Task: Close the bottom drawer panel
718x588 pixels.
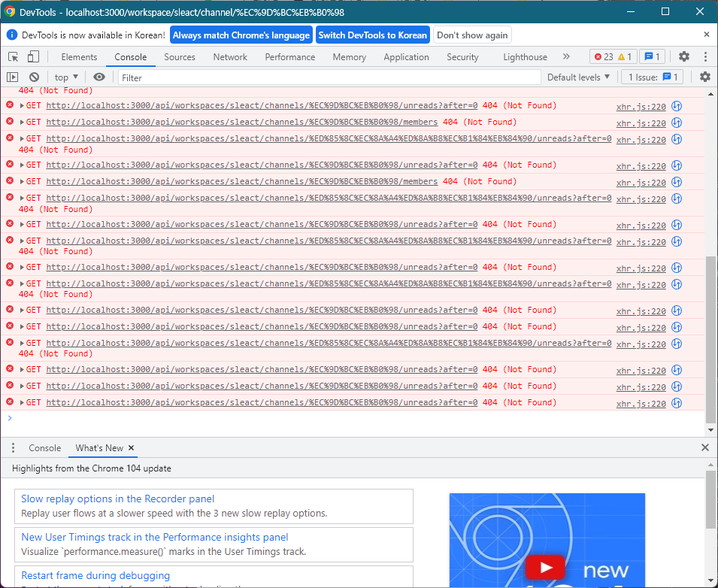Action: click(705, 447)
